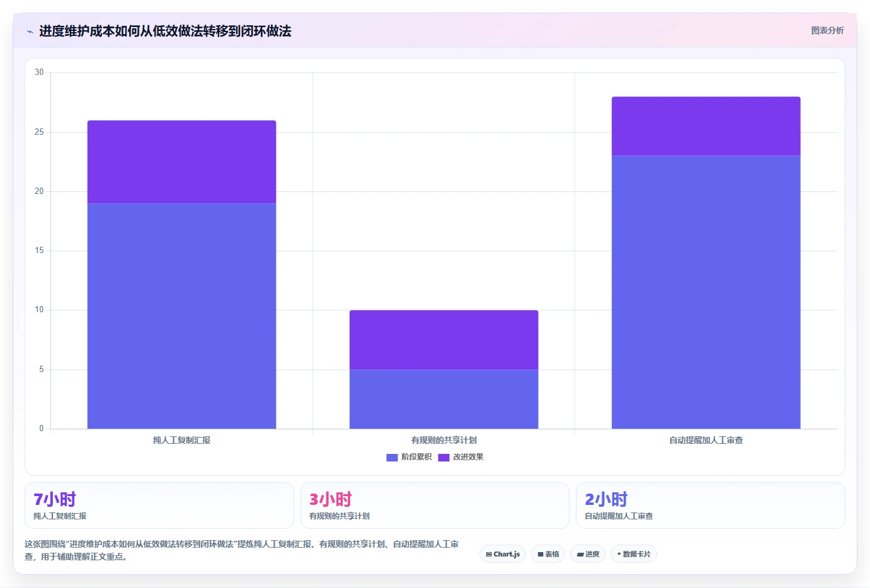Image resolution: width=870 pixels, height=588 pixels.
Task: Click 有规则的共享计划 caption under 3小时
Action: (x=340, y=516)
